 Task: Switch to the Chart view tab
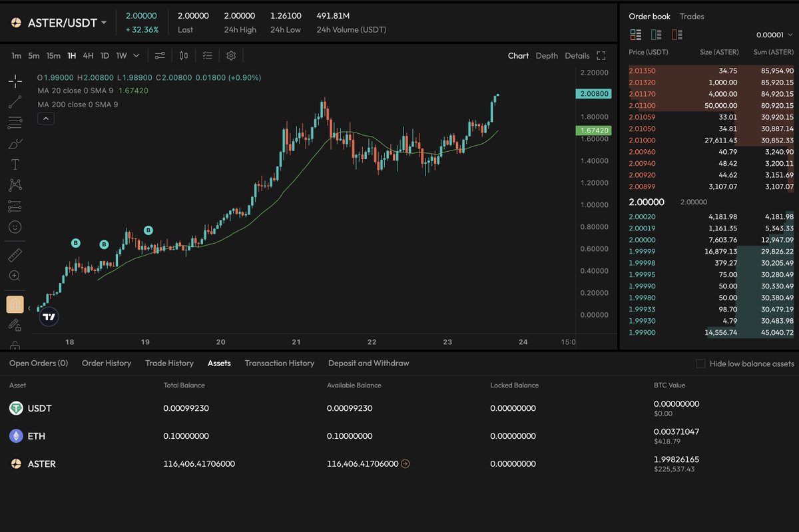518,56
